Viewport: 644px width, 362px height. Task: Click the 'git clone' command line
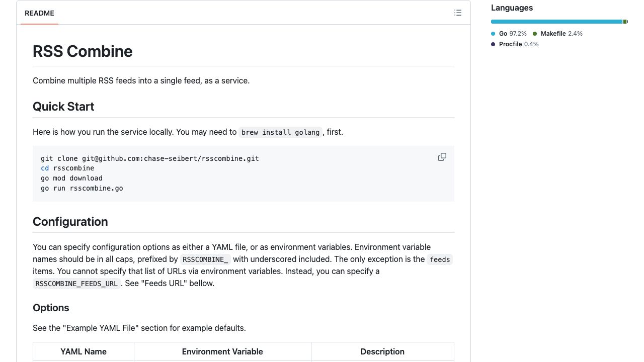150,158
